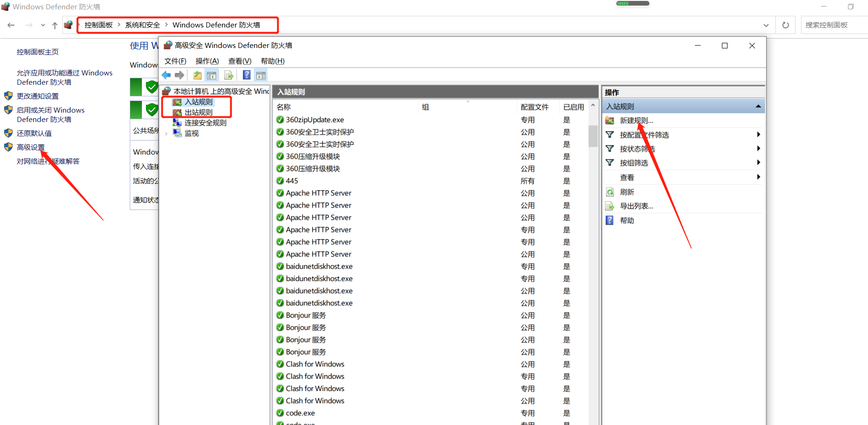This screenshot has height=425, width=868.
Task: Select the 出站规则 tree node
Action: [x=199, y=113]
